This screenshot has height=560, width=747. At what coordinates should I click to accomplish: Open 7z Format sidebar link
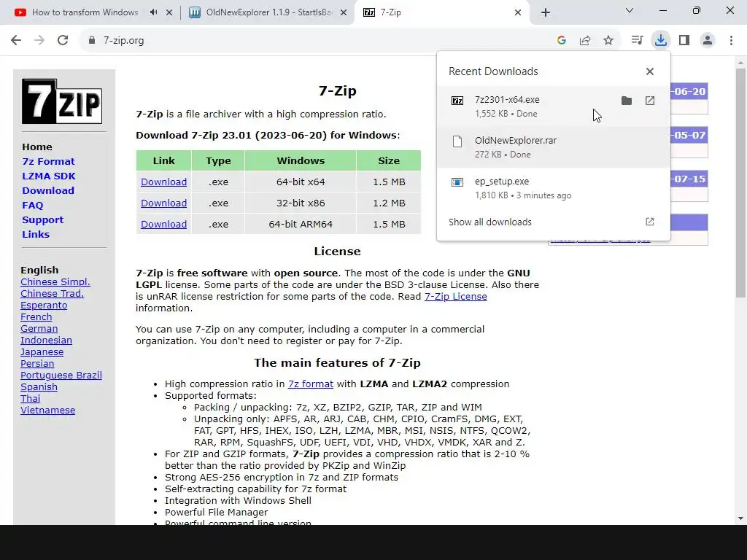(x=49, y=161)
